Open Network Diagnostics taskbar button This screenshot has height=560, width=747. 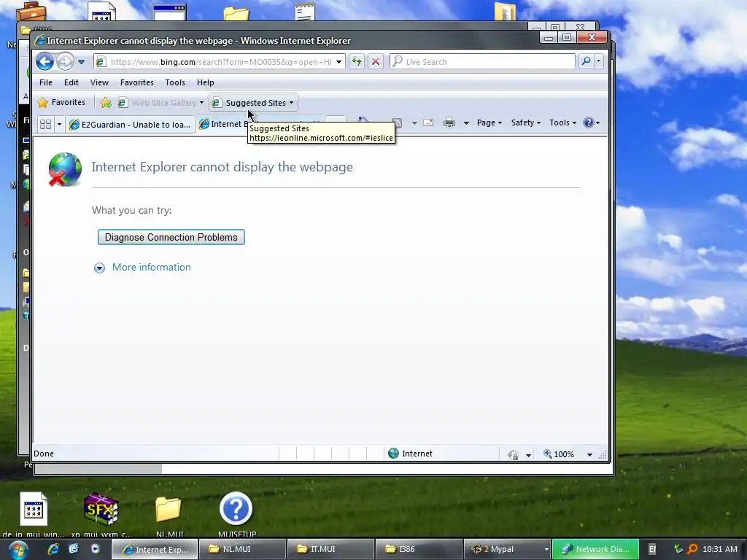click(x=595, y=549)
